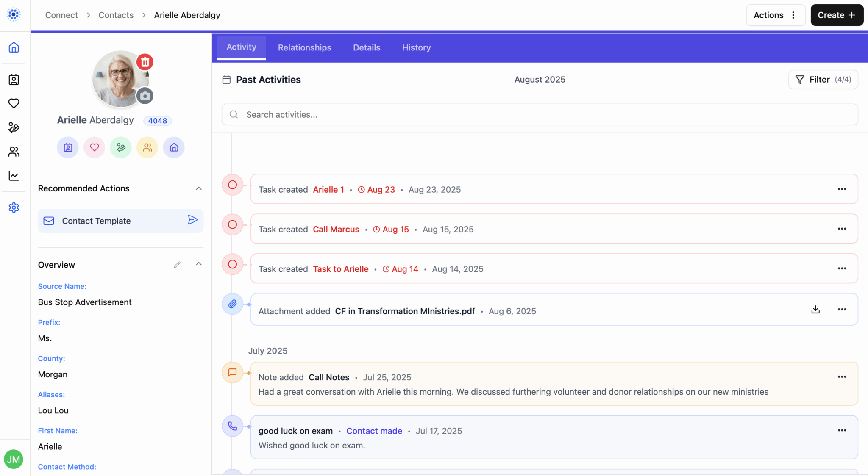This screenshot has height=476, width=868.
Task: Edit Overview with the pencil icon
Action: (x=177, y=265)
